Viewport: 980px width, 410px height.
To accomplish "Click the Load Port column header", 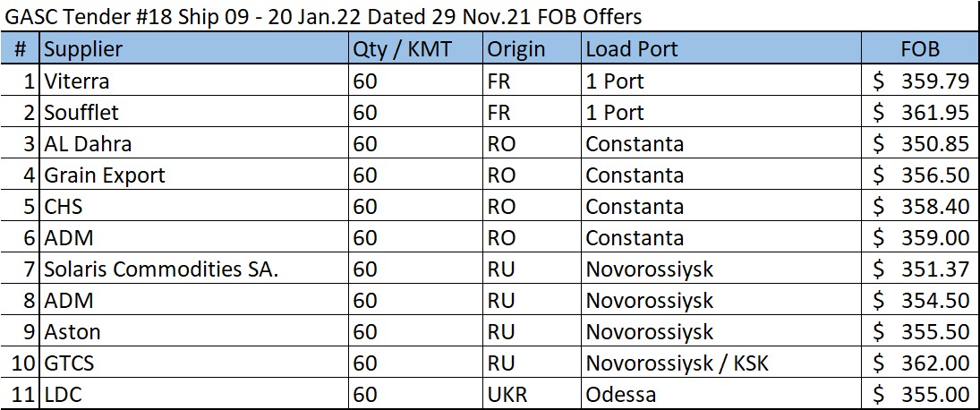I will click(632, 49).
